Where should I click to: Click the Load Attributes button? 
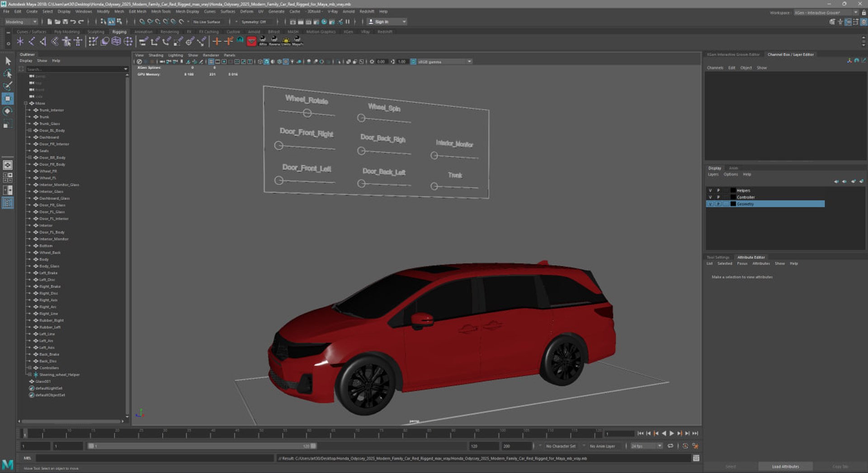pyautogui.click(x=785, y=467)
